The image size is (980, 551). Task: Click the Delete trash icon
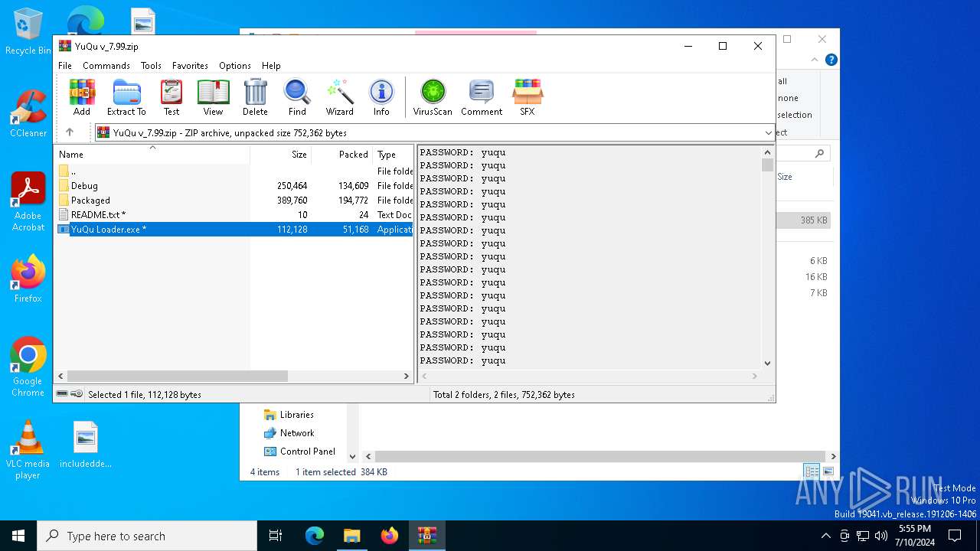point(255,97)
